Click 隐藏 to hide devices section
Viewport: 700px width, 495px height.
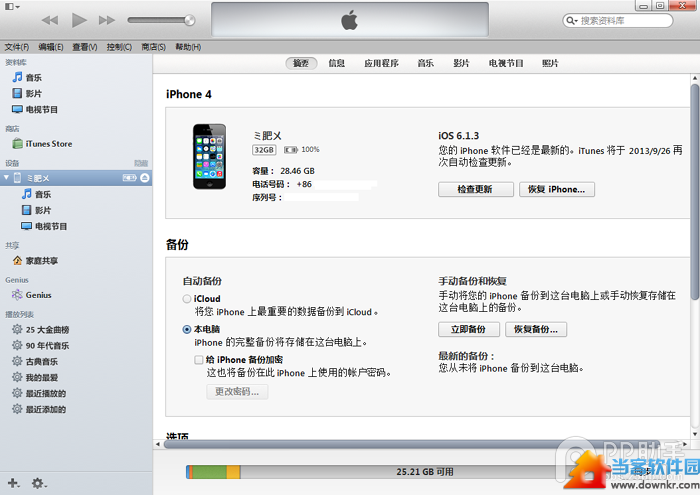coord(141,163)
